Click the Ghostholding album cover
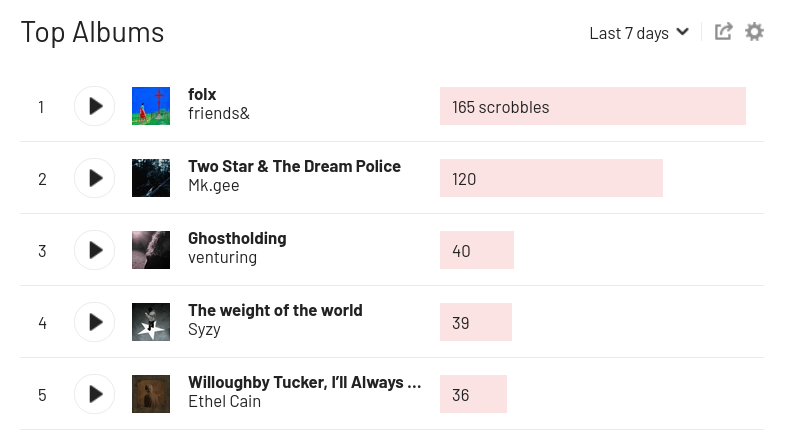 [x=151, y=250]
